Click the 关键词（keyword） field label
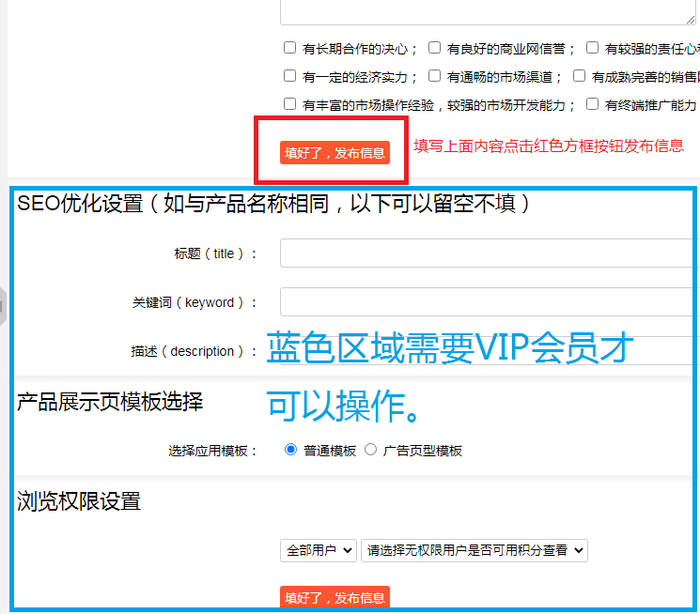The height and width of the screenshot is (614, 700). [x=194, y=302]
